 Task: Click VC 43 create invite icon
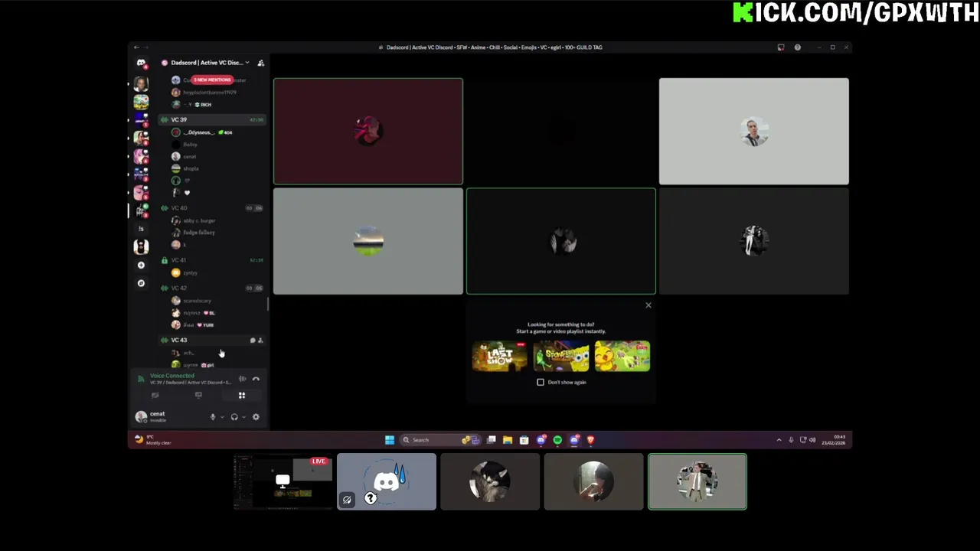(260, 340)
